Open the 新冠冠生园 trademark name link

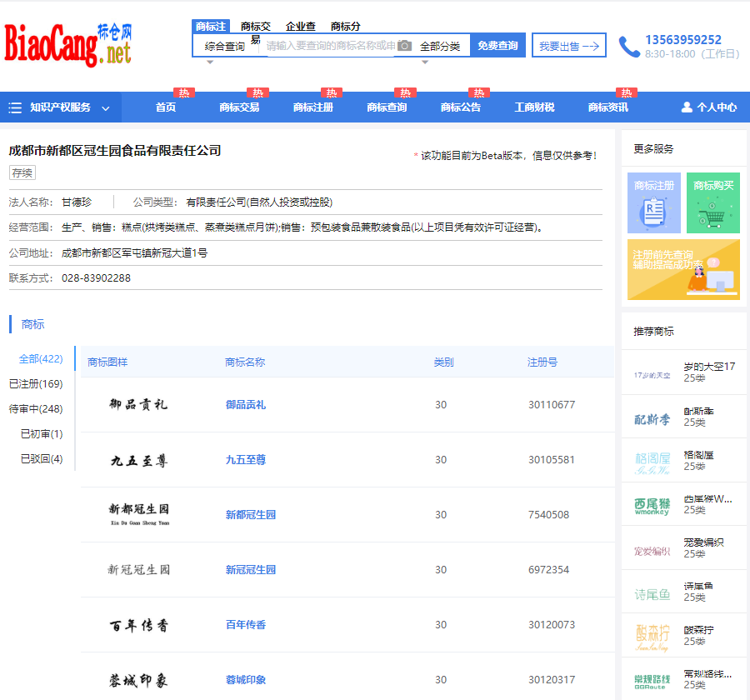coord(251,570)
